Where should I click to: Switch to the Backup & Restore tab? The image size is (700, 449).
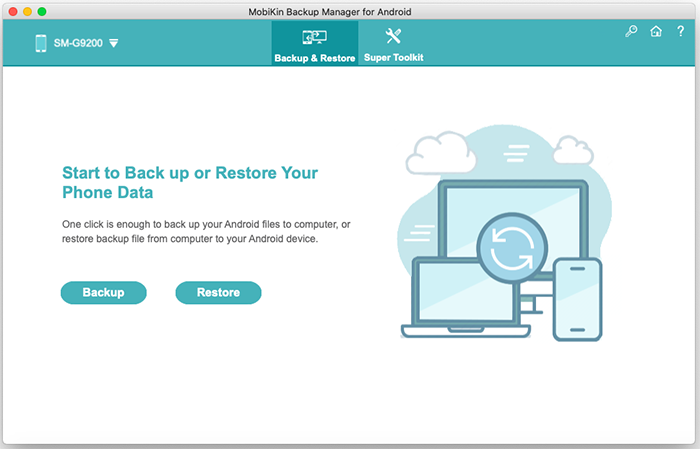pyautogui.click(x=315, y=43)
